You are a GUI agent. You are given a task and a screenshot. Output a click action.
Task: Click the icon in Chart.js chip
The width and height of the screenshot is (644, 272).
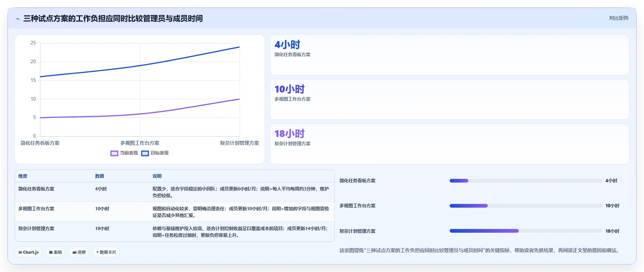pos(20,253)
